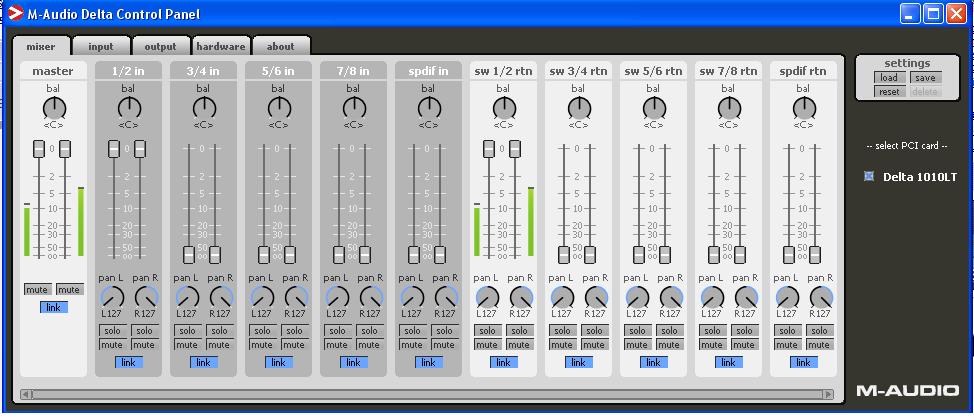
Task: Click the 7/8 in bal knob
Action: click(x=353, y=109)
